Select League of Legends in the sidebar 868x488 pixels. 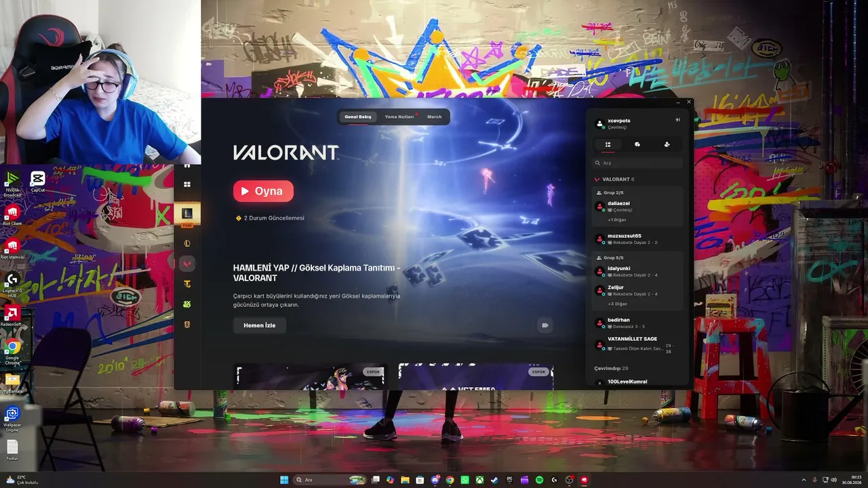coord(187,243)
